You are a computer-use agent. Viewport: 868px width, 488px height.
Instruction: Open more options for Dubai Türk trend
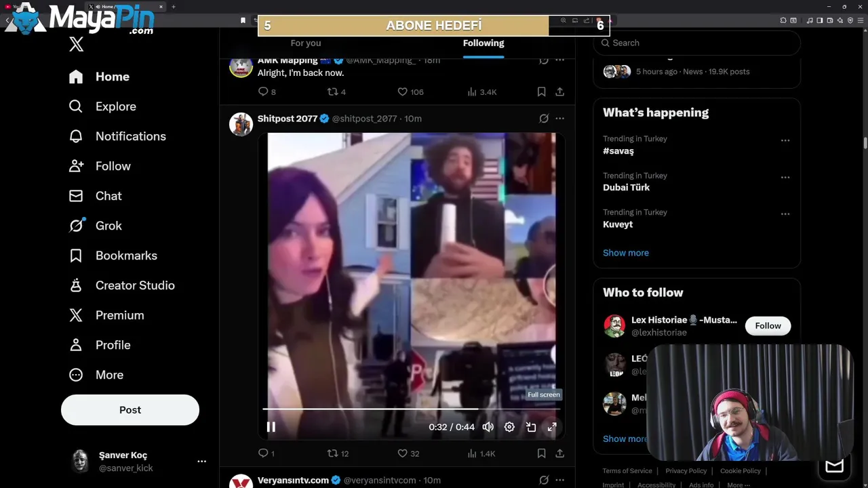tap(785, 178)
